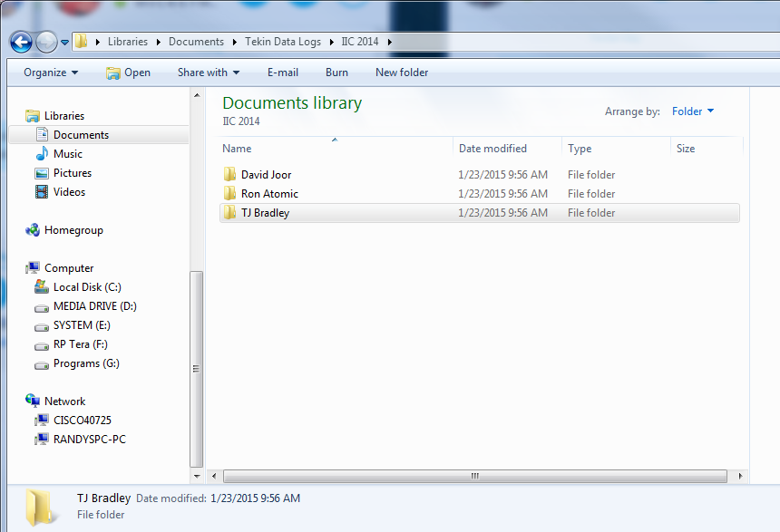780x532 pixels.
Task: Click the greyed Forward arrow button
Action: [47, 43]
